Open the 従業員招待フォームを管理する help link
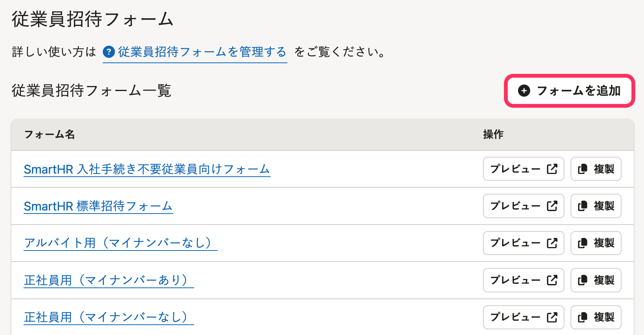The height and width of the screenshot is (335, 644). tap(202, 52)
